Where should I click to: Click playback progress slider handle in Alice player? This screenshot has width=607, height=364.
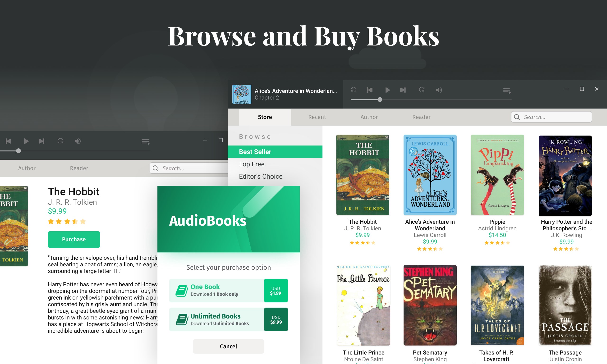pyautogui.click(x=380, y=100)
